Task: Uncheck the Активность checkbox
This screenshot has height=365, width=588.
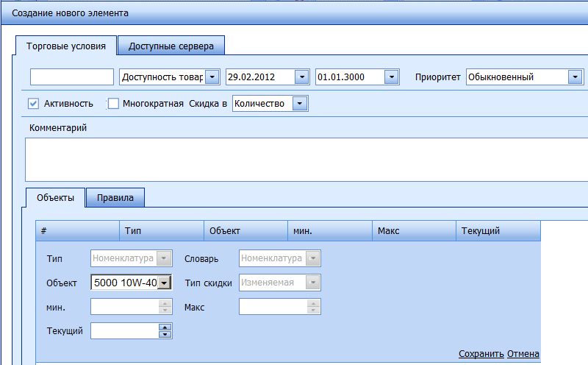Action: coord(33,104)
